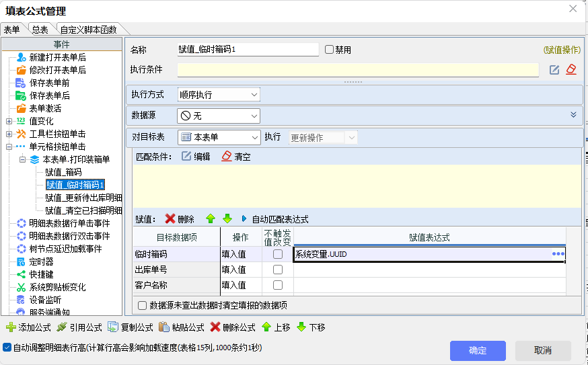Click the 粘贴公式 clipboard icon
The image size is (588, 365).
[x=164, y=327]
